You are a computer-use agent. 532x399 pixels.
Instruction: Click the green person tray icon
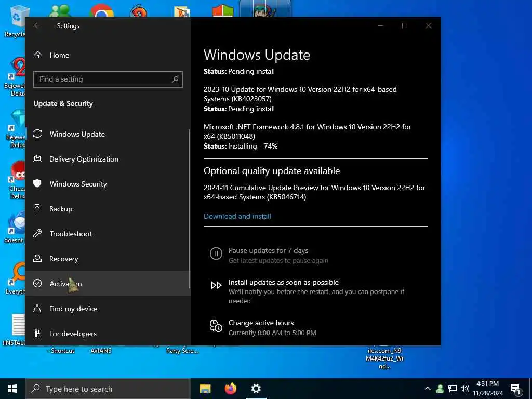pos(440,389)
